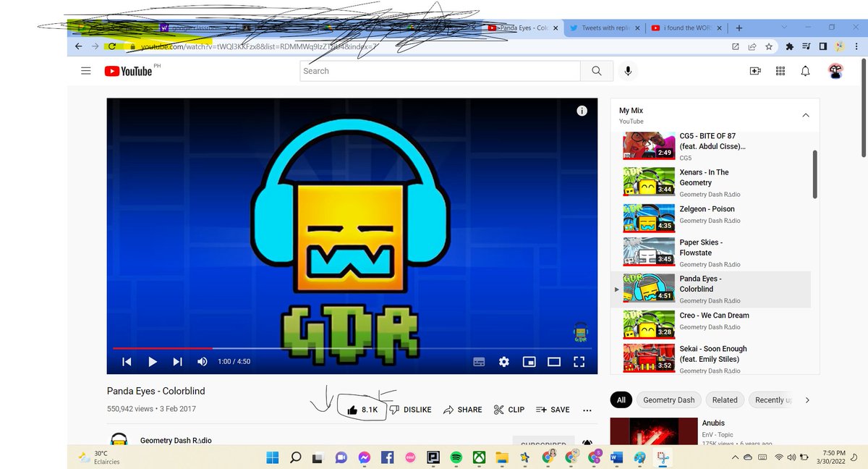
Task: Click the DISLIKE button
Action: tap(410, 410)
